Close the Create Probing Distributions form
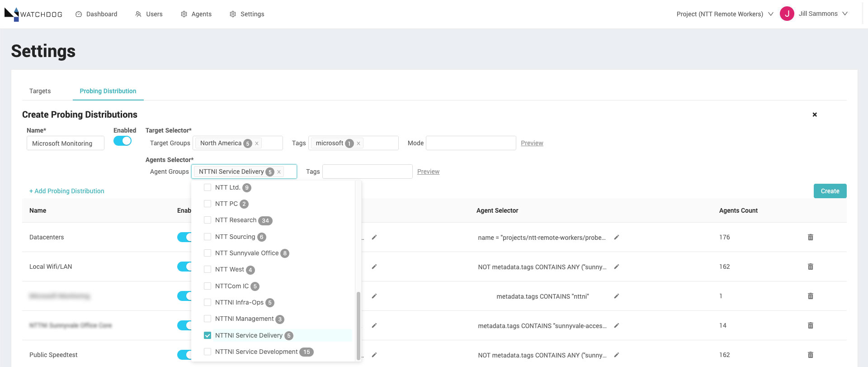Screen dimensions: 868x367 click(x=815, y=114)
